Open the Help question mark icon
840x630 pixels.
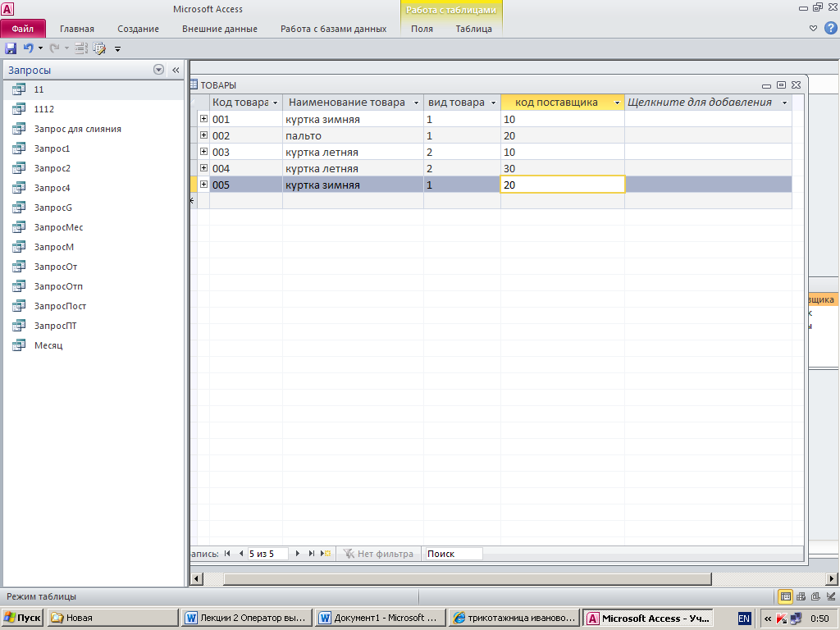[x=831, y=29]
